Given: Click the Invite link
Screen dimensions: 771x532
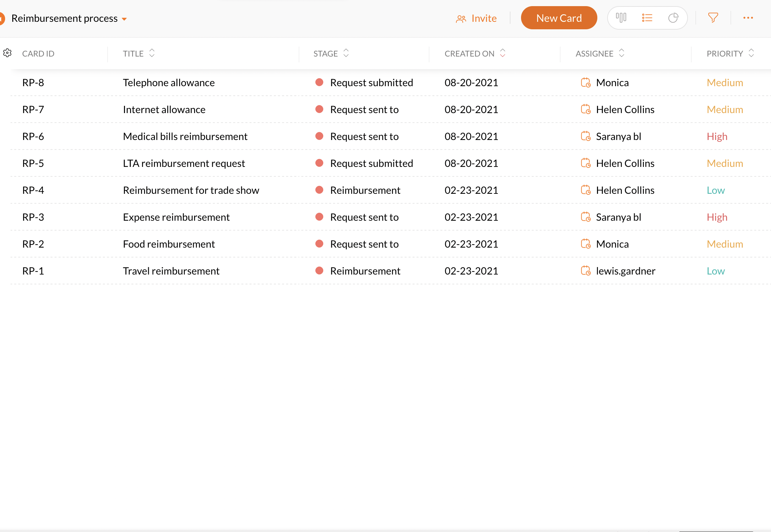Looking at the screenshot, I should [x=477, y=18].
